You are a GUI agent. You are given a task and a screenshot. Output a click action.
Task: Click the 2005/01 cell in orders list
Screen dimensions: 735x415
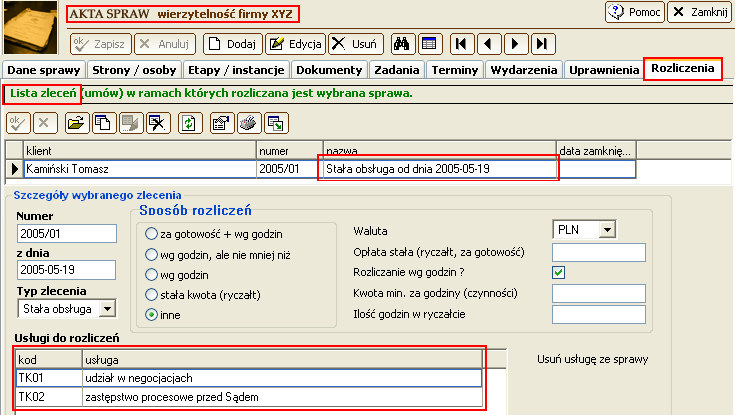[290, 169]
